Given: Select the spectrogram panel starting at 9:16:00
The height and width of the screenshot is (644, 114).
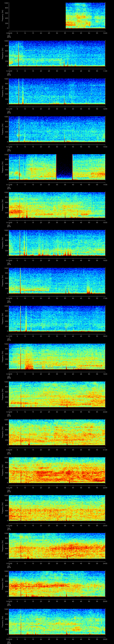Looking at the screenshot, I should click(57, 281).
